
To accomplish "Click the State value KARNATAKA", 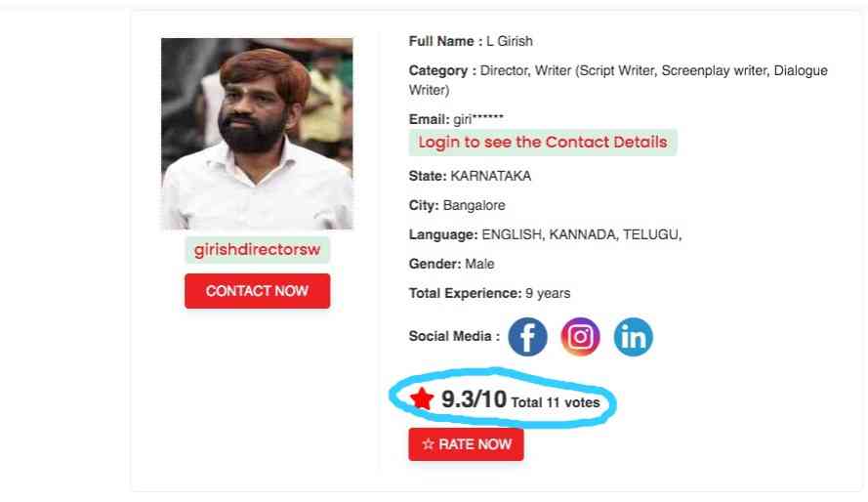I will (490, 176).
